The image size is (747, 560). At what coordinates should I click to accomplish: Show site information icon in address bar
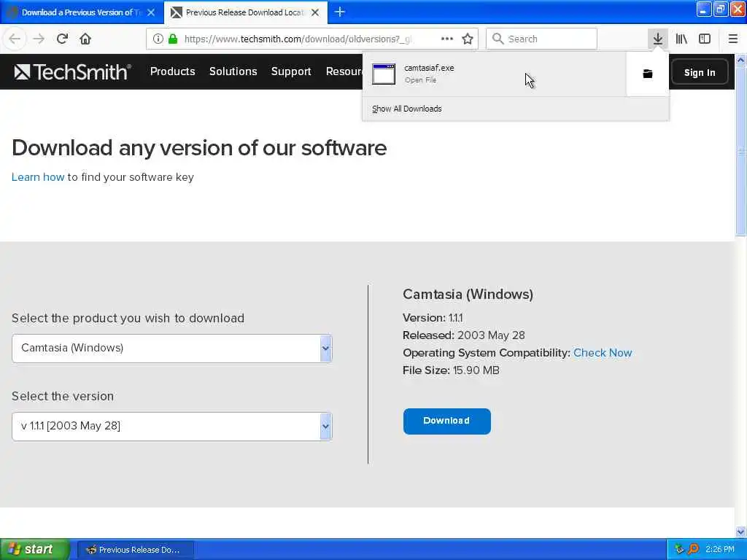(x=158, y=39)
